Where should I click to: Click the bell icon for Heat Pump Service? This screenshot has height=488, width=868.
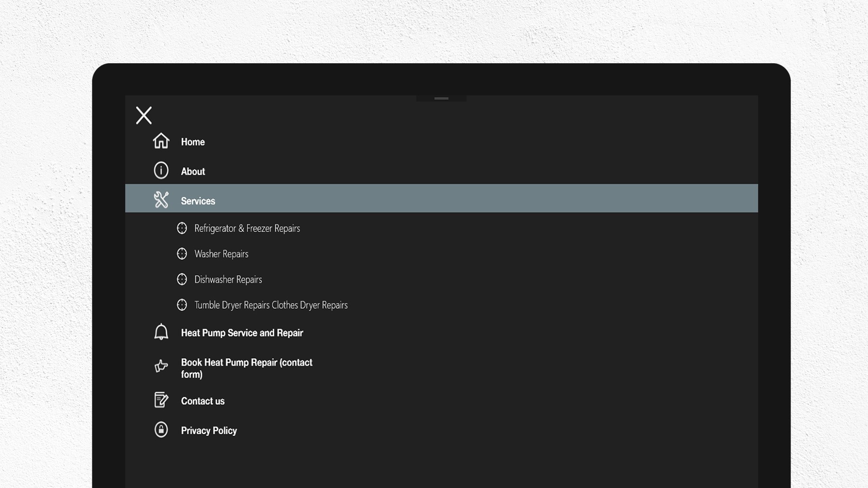tap(161, 332)
